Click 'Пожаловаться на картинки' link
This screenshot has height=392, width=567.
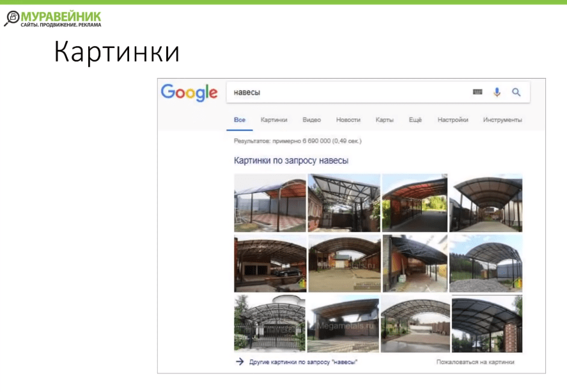point(475,362)
